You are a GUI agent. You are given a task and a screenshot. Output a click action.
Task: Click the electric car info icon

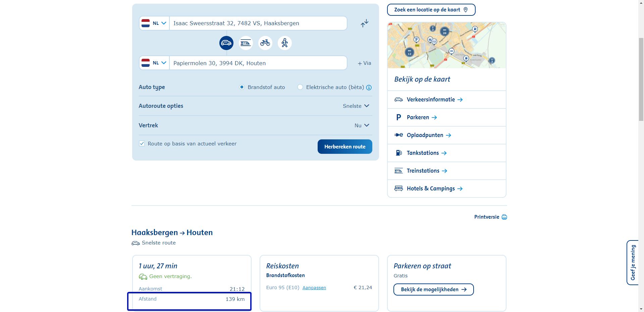pyautogui.click(x=369, y=88)
